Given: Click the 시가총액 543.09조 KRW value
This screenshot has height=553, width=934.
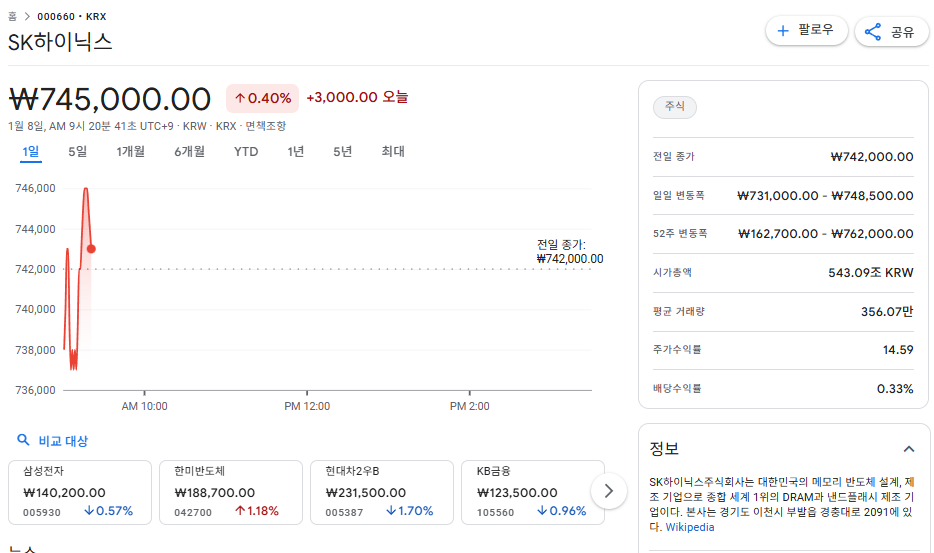Looking at the screenshot, I should point(871,273).
